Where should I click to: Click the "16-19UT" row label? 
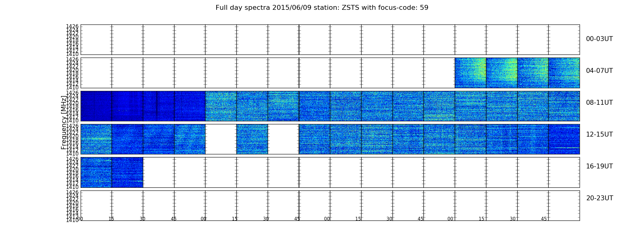point(599,166)
